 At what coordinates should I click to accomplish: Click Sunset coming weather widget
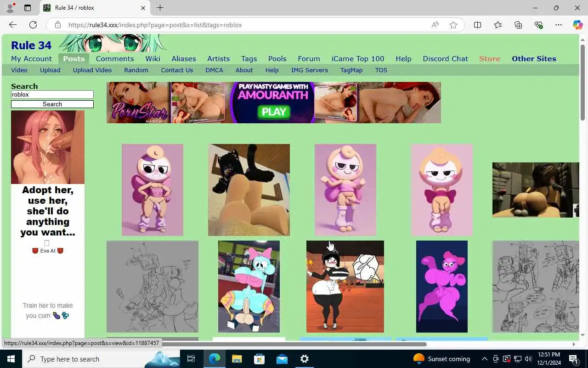pos(442,359)
